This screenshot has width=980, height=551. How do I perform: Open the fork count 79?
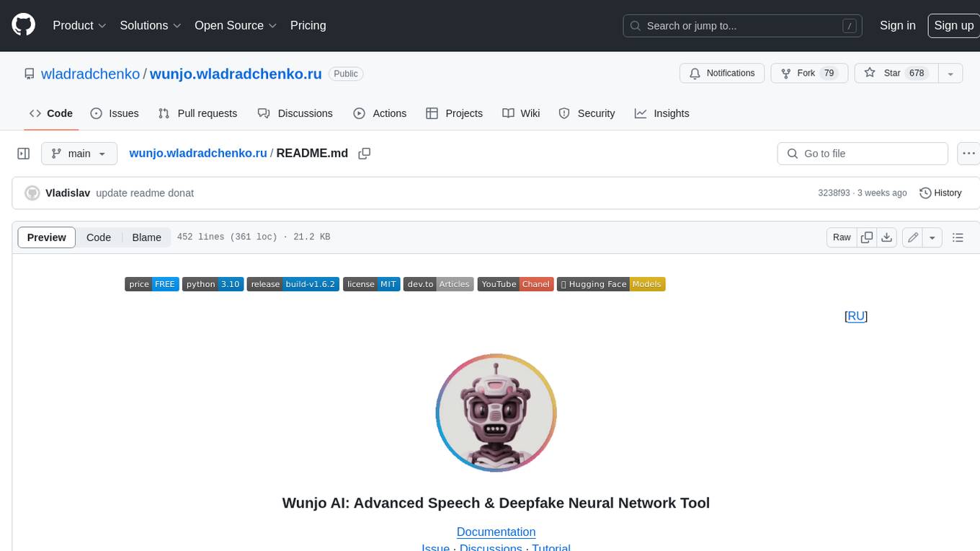click(x=829, y=74)
